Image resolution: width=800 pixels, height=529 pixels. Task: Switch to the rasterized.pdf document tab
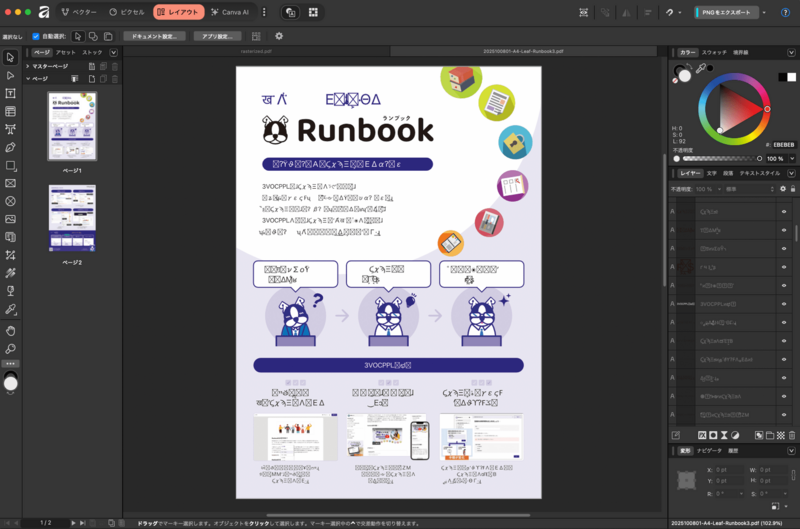pyautogui.click(x=257, y=52)
